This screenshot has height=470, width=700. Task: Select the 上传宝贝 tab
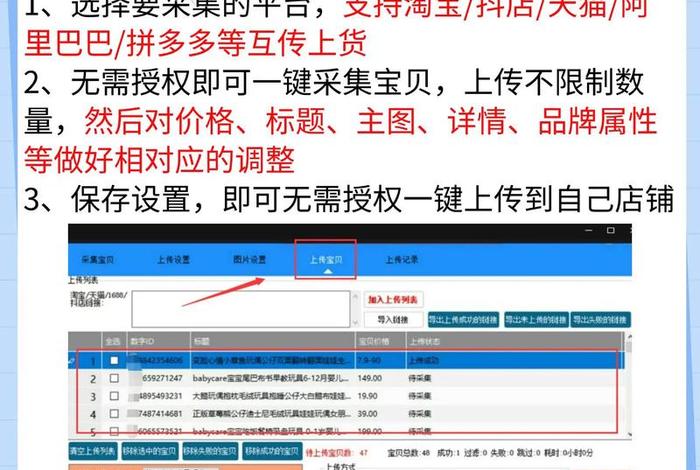point(325,260)
